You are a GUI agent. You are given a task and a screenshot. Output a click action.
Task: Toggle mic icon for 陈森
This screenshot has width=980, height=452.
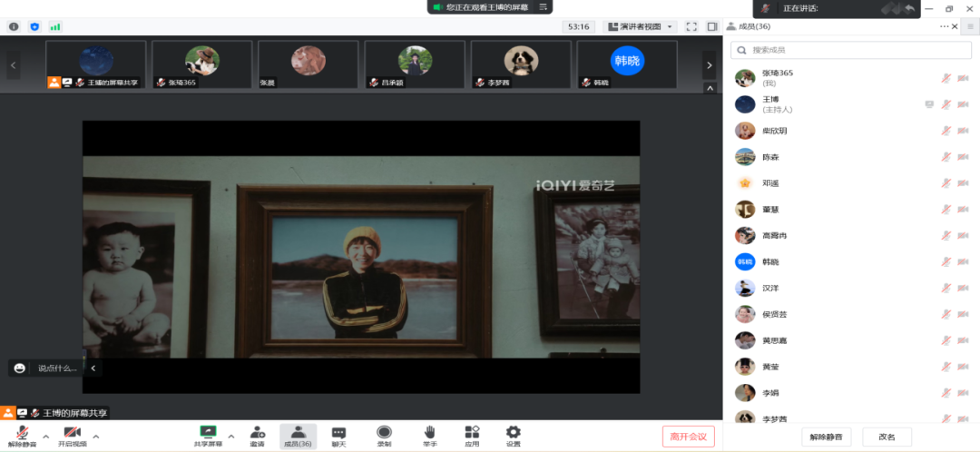tap(946, 157)
